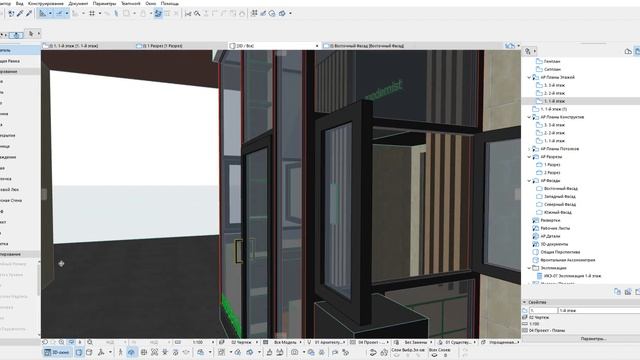The image size is (640, 360).
Task: Open Фронтальная Аксонометрия view
Action: point(567,260)
